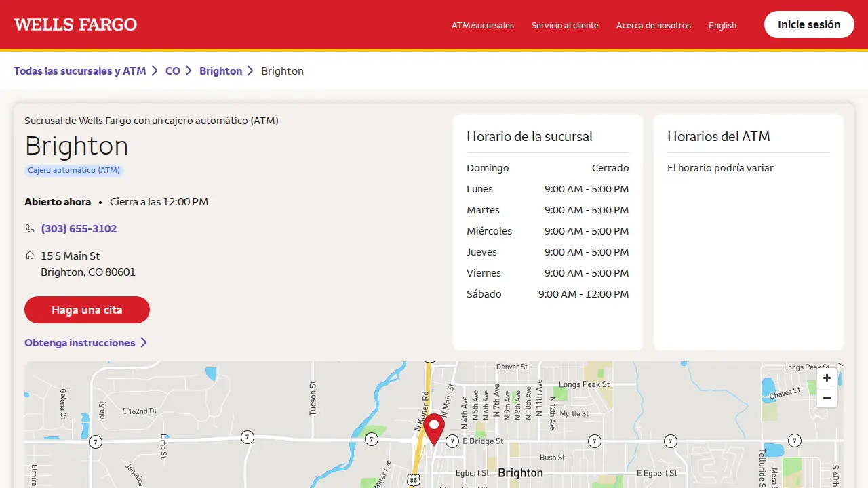
Task: Click the 'E Bridge St' map label
Action: pos(483,441)
